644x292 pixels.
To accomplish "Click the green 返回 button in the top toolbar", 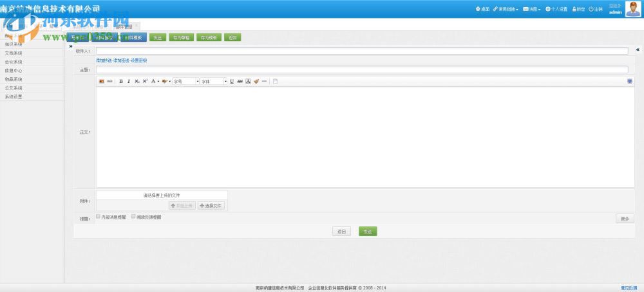I will pyautogui.click(x=232, y=38).
